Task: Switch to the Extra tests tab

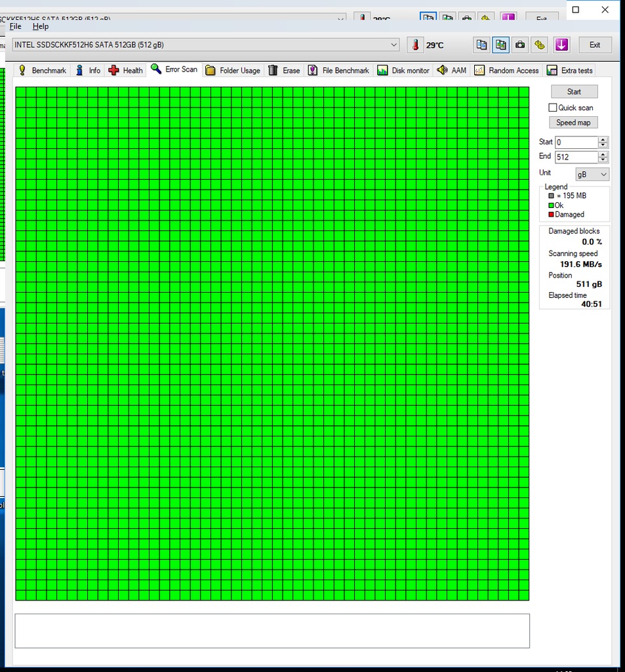Action: point(570,70)
